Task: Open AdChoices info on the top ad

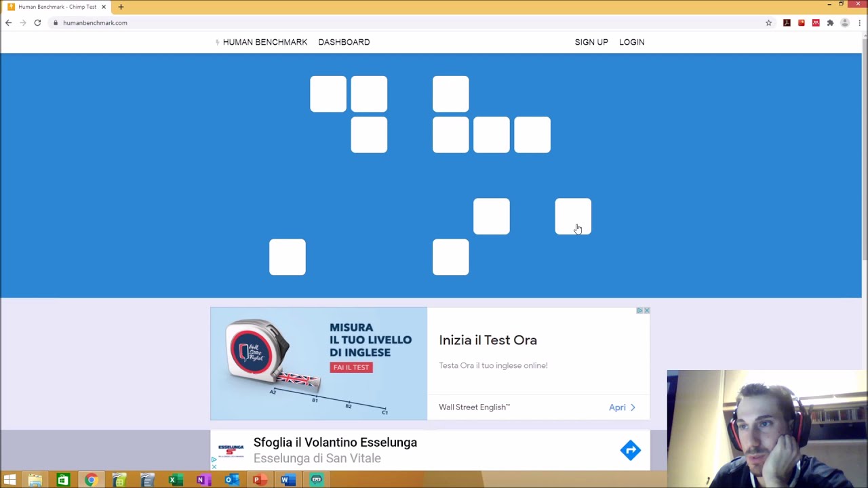Action: click(x=639, y=310)
